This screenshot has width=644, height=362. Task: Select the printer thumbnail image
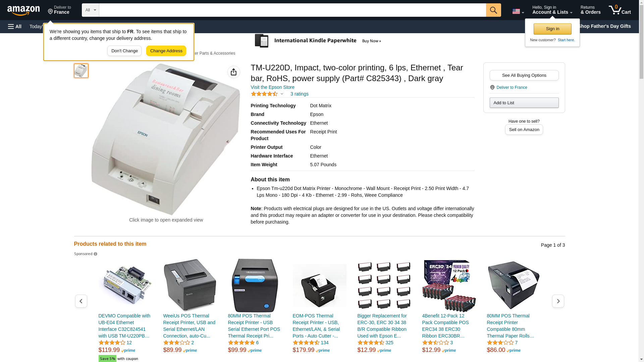click(81, 71)
